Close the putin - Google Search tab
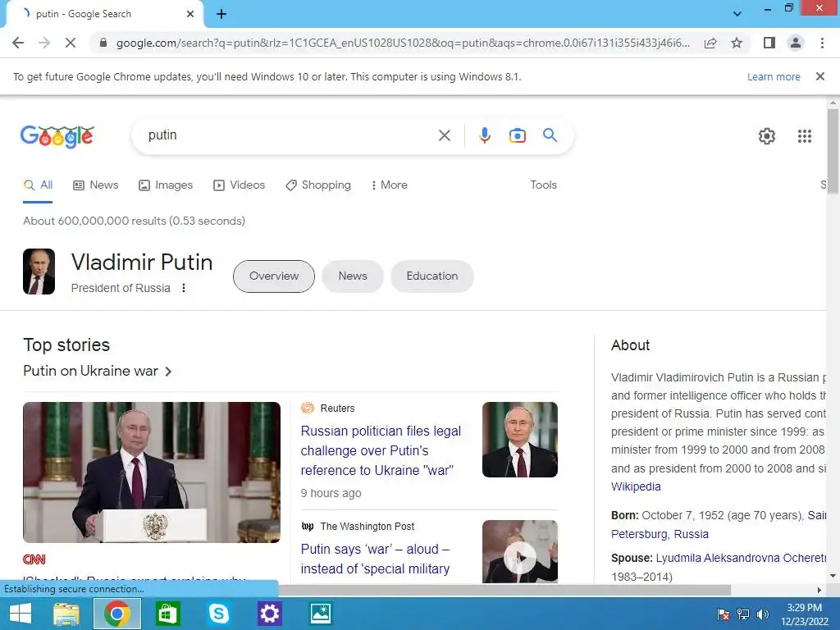The height and width of the screenshot is (630, 840). coord(190,14)
